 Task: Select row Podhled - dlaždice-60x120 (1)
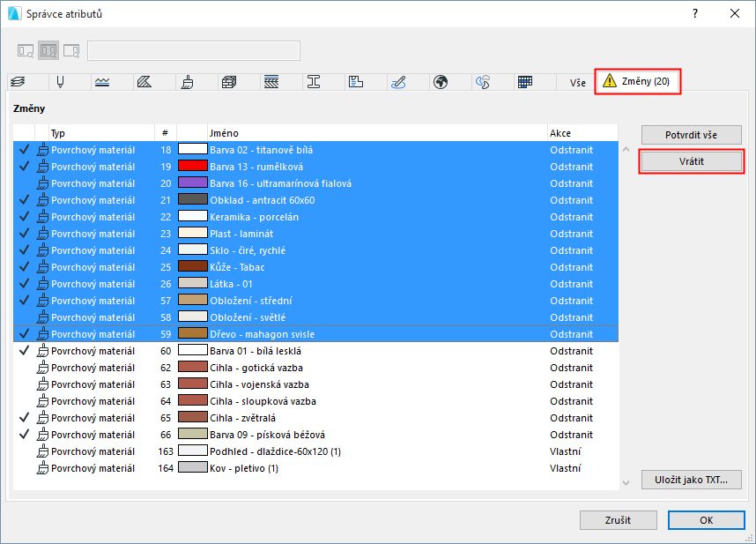point(315,451)
